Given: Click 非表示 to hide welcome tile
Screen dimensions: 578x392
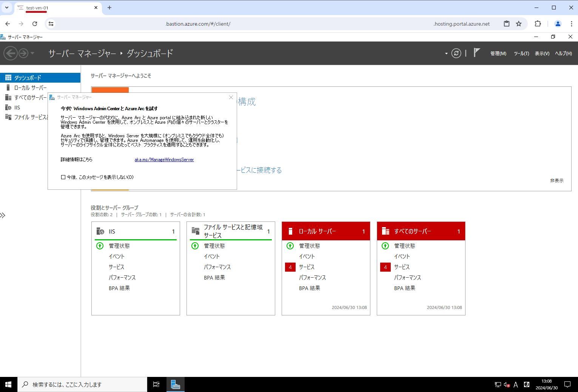Looking at the screenshot, I should (556, 181).
